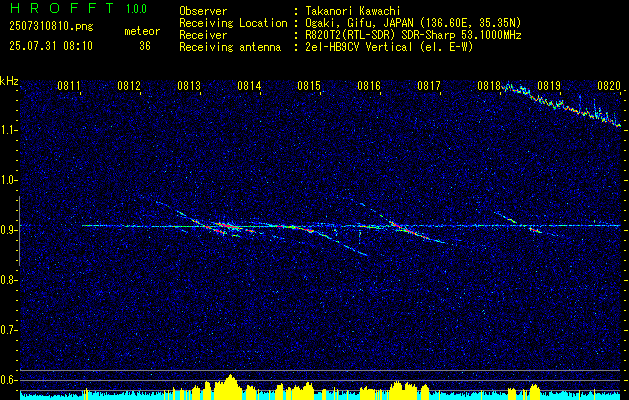
Task: Click the 0812 time marker
Action: point(129,85)
